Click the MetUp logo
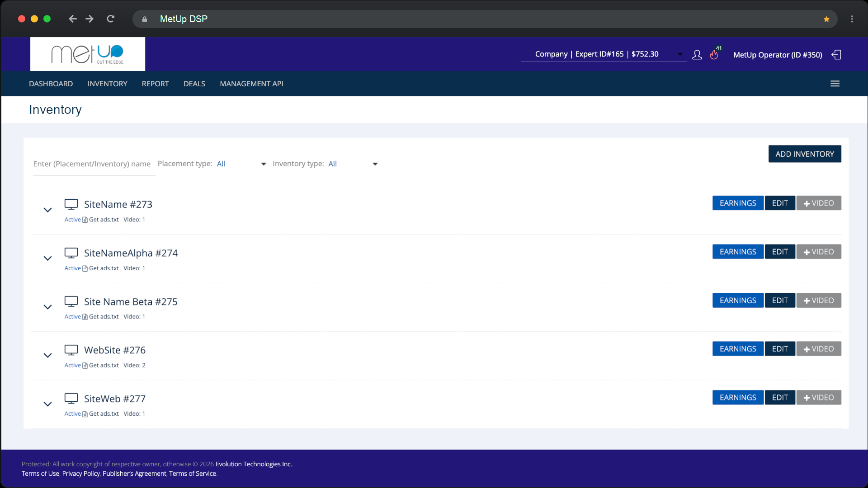This screenshot has width=868, height=488. pyautogui.click(x=88, y=54)
